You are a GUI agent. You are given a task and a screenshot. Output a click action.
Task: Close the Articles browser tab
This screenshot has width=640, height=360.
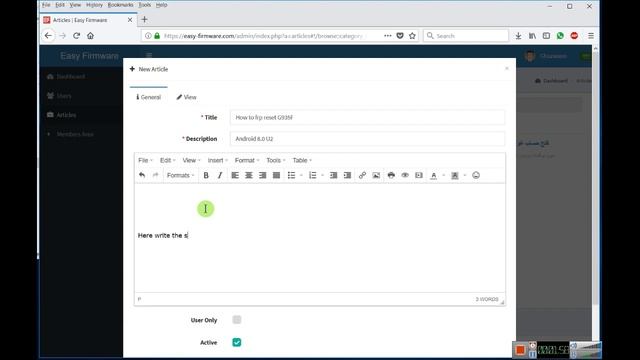[130, 20]
